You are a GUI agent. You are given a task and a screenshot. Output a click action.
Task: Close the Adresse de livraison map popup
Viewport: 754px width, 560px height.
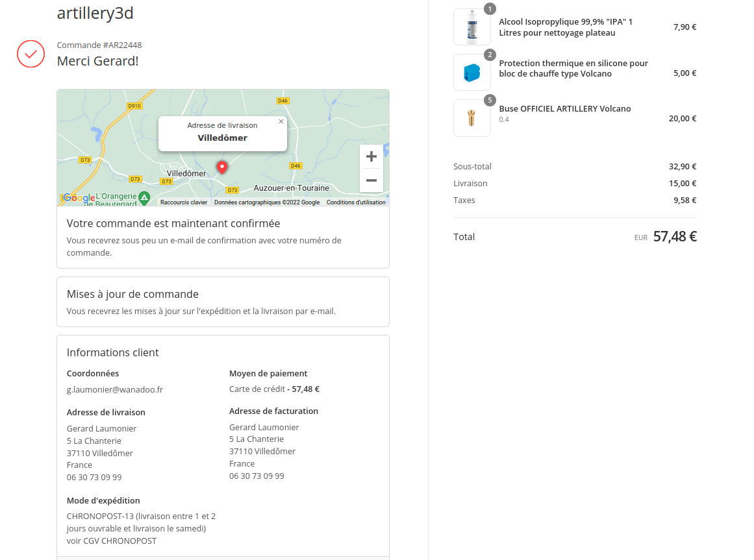281,121
